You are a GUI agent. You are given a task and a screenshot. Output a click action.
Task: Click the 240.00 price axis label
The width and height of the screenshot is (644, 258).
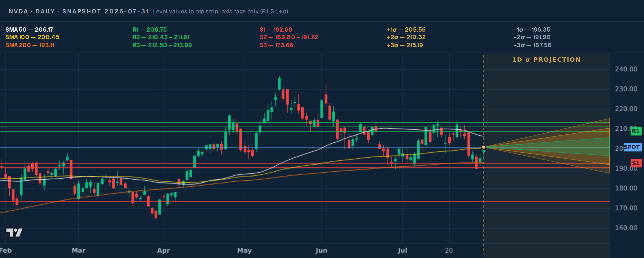click(x=626, y=69)
